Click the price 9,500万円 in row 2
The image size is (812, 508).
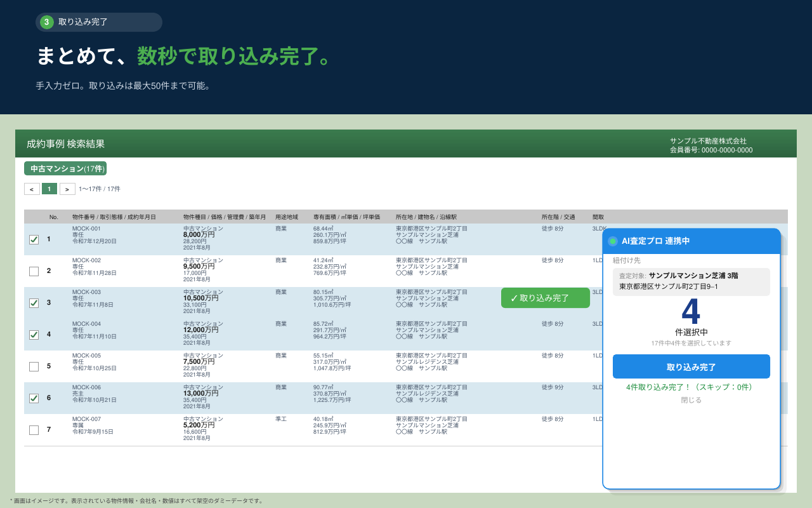(199, 266)
